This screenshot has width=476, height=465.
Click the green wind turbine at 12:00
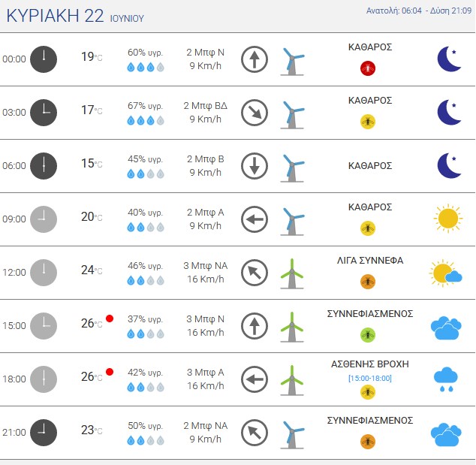tap(292, 273)
